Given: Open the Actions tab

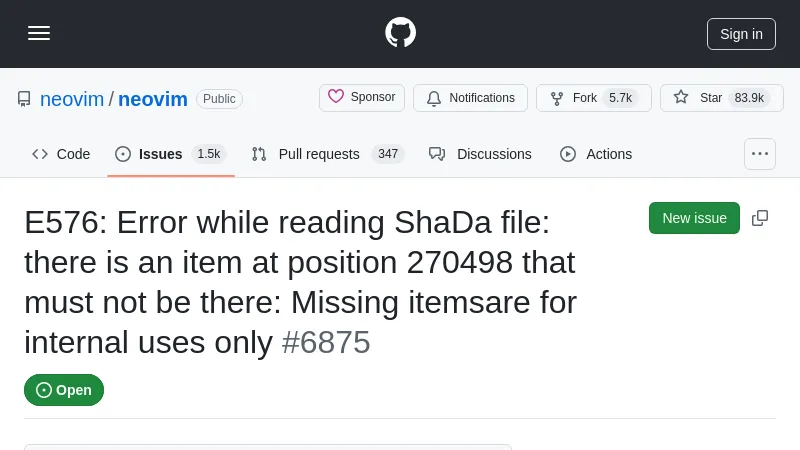Looking at the screenshot, I should (x=596, y=154).
